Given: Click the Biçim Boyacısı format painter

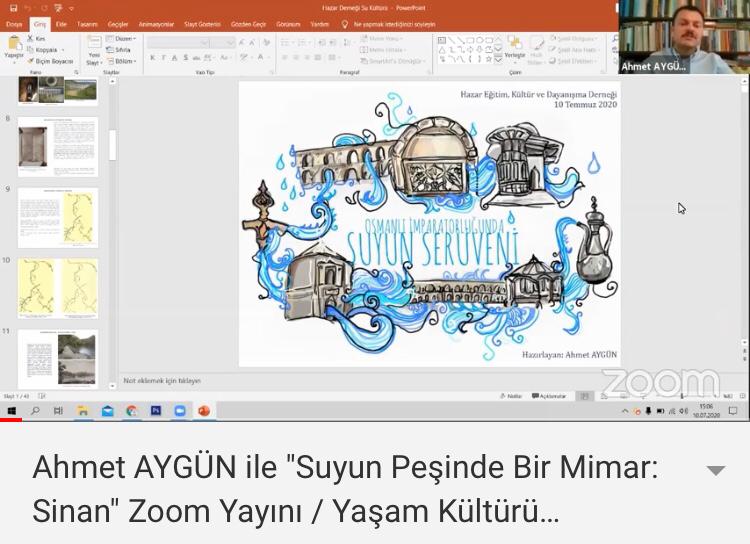Looking at the screenshot, I should coord(53,61).
